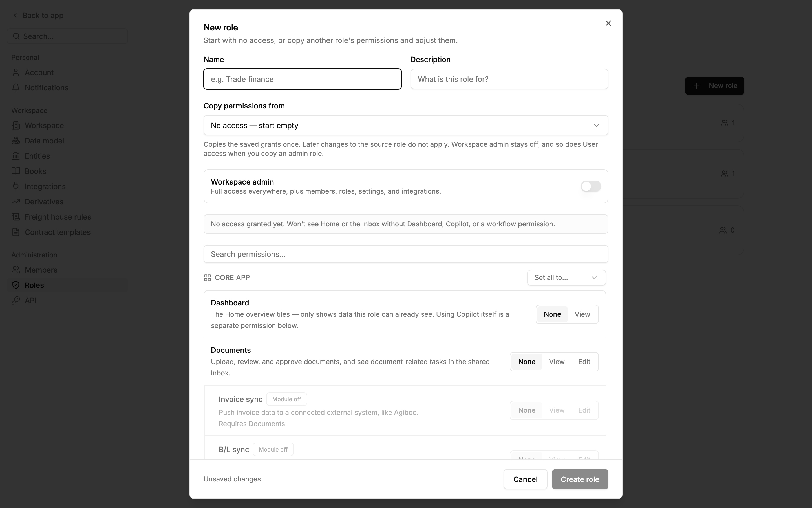The image size is (812, 508).
Task: Click the Members people icon
Action: pos(16,270)
